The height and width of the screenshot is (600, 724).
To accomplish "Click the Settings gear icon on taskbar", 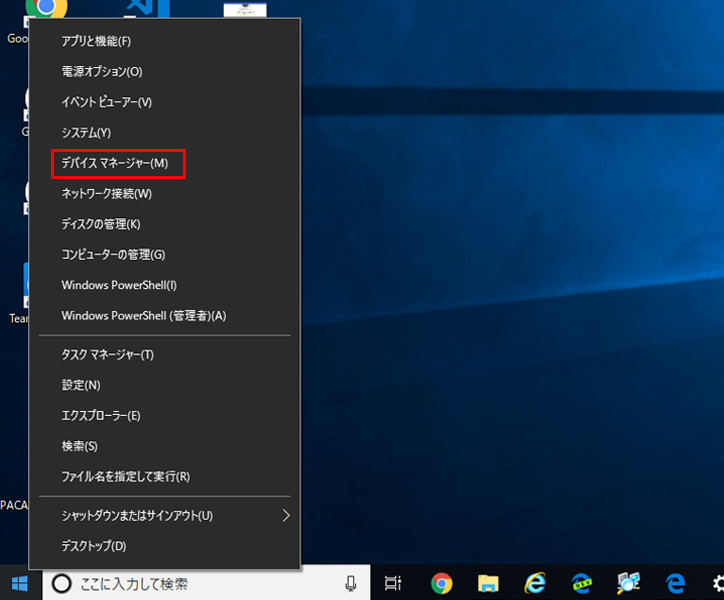I will pyautogui.click(x=716, y=584).
